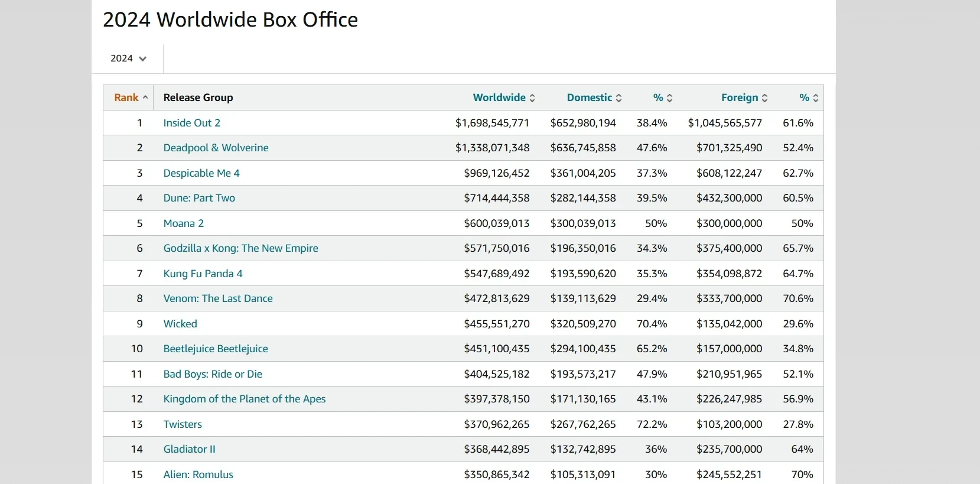980x484 pixels.
Task: Click the Wicked release link
Action: tap(180, 324)
